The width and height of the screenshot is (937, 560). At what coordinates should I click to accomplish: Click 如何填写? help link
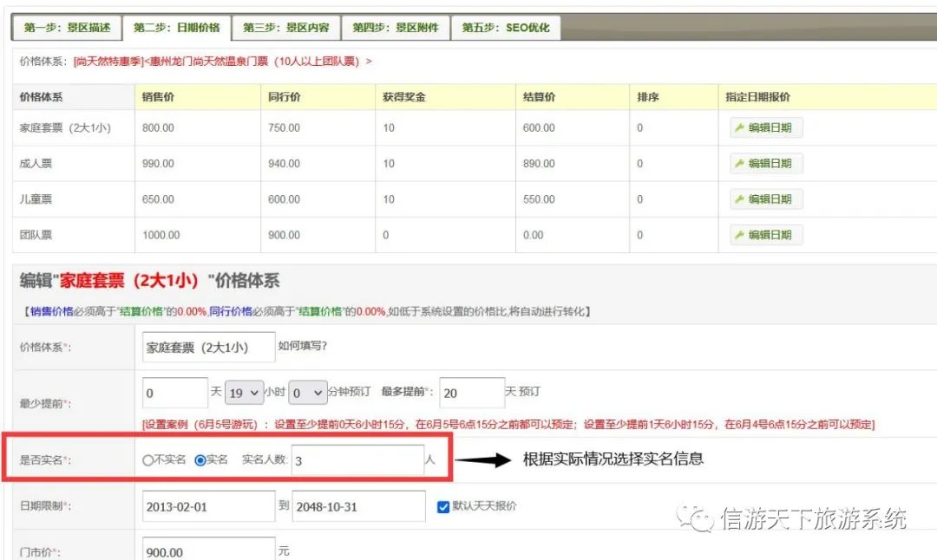pyautogui.click(x=303, y=347)
